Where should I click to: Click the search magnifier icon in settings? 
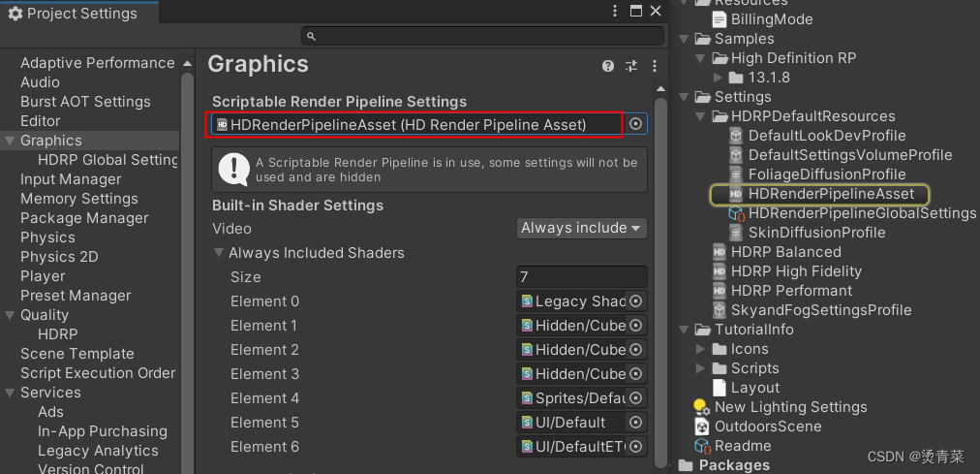311,36
